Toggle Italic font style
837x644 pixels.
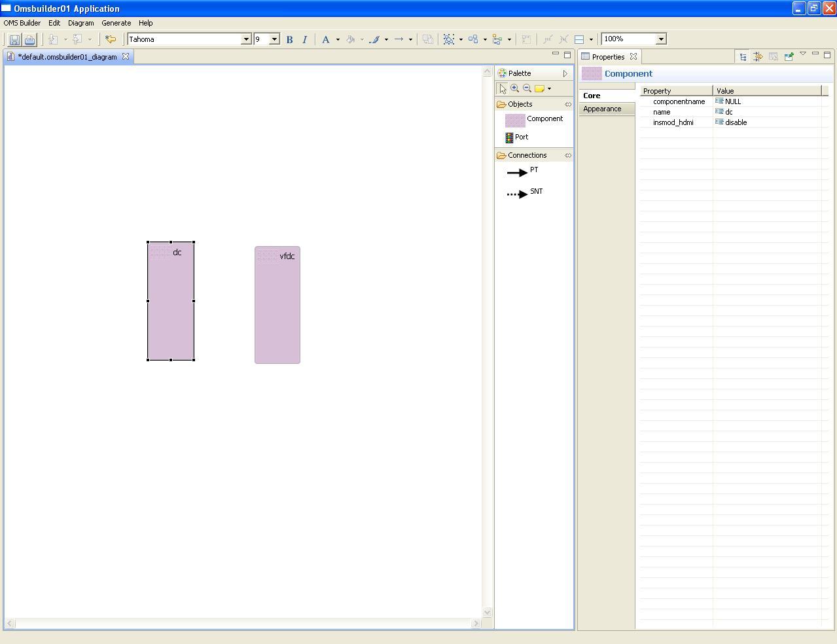[304, 39]
